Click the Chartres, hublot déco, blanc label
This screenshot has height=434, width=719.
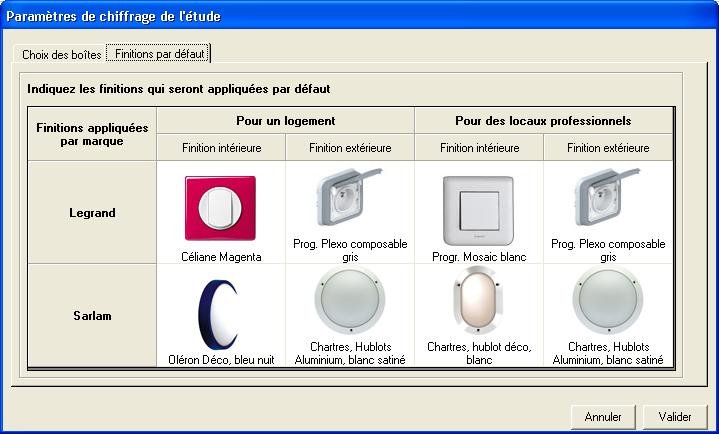coord(479,353)
